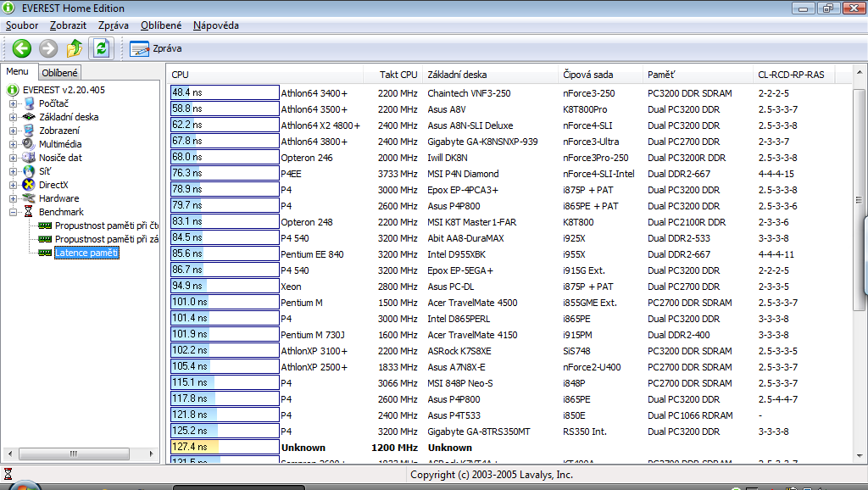Select the Počítač computer icon in tree
868x490 pixels.
pyautogui.click(x=30, y=103)
